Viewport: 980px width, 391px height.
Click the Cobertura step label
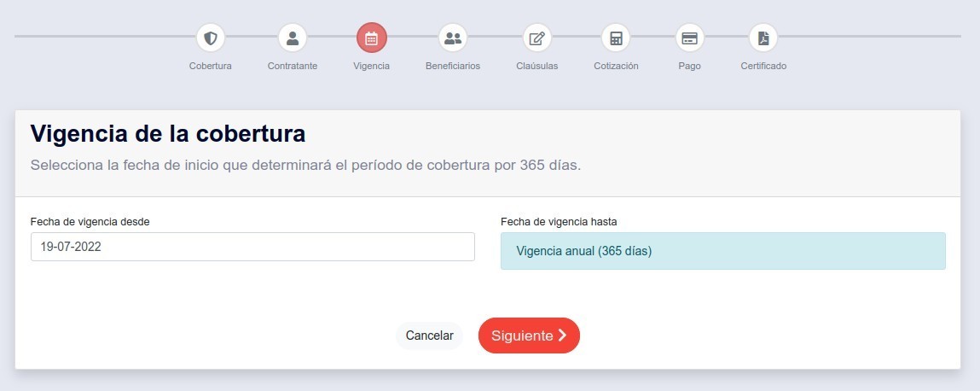click(211, 66)
